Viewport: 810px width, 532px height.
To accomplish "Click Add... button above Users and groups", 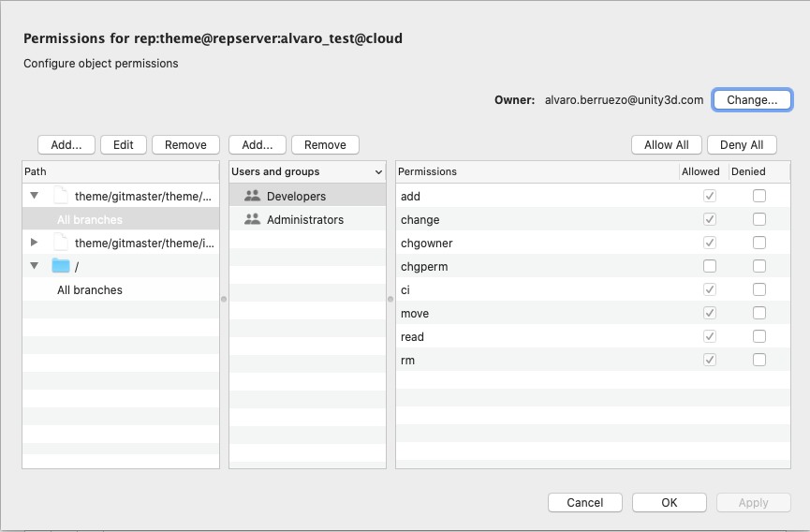I will tap(258, 144).
